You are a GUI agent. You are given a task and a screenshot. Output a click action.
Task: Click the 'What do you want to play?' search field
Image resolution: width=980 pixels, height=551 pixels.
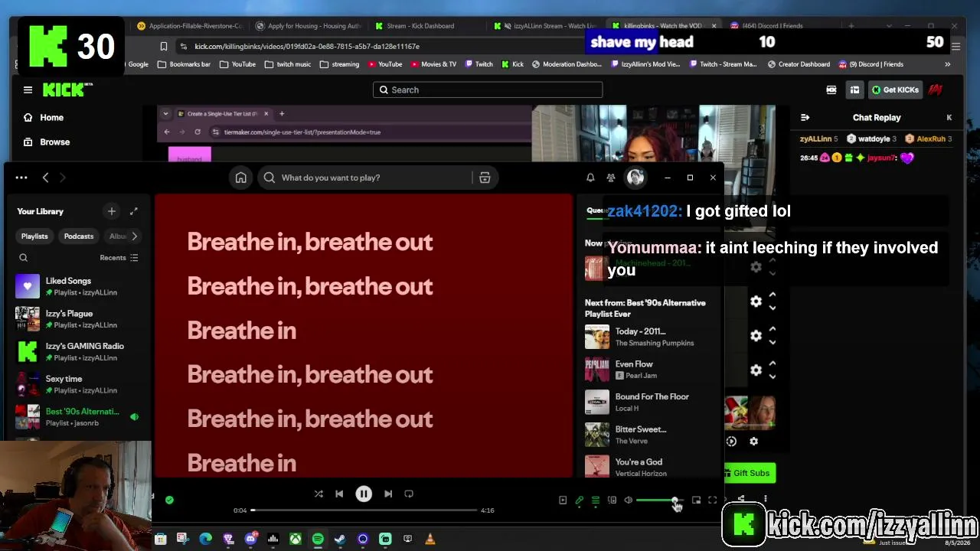365,178
